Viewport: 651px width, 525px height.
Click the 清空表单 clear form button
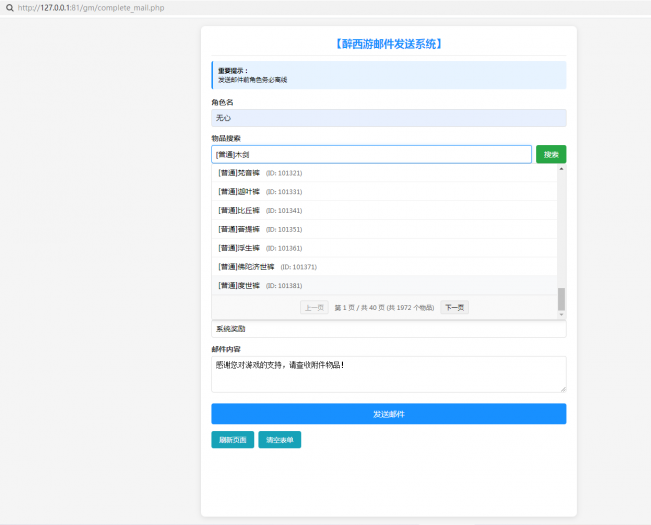pyautogui.click(x=279, y=440)
